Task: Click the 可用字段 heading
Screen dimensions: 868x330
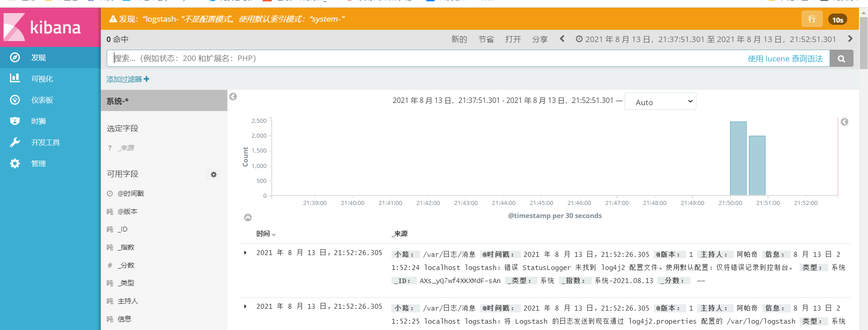Action: [123, 174]
